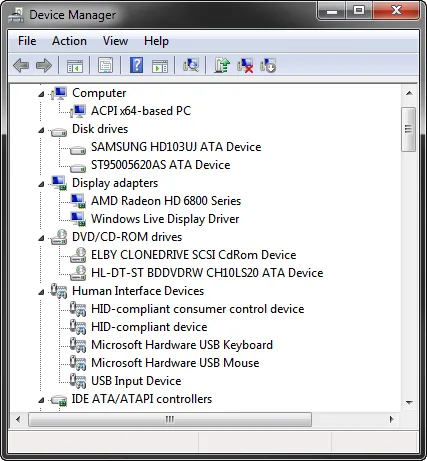This screenshot has height=461, width=427.
Task: Select Microsoft Hardware USB Keyboard entry
Action: 182,345
